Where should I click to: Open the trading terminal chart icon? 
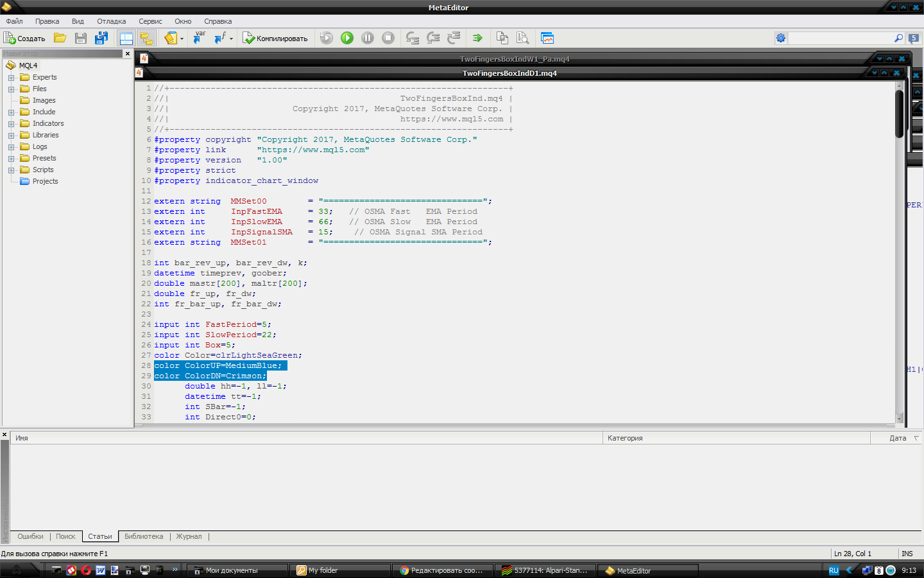pyautogui.click(x=547, y=39)
